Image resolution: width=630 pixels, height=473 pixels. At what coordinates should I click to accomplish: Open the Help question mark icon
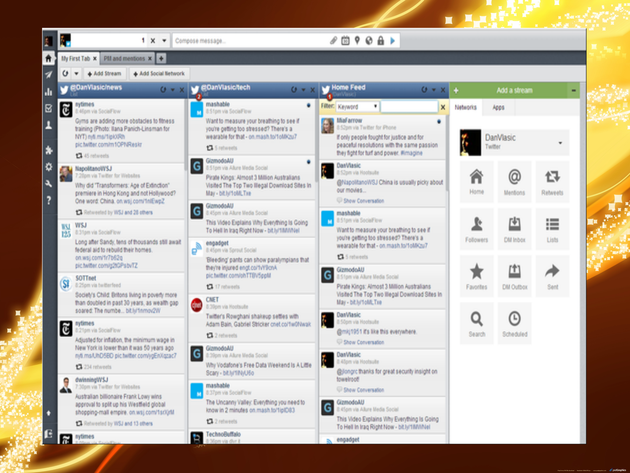[49, 200]
